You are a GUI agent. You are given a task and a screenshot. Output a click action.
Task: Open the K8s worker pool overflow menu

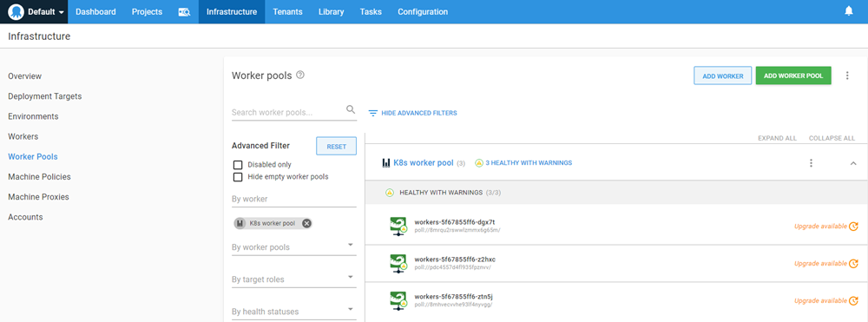[811, 162]
